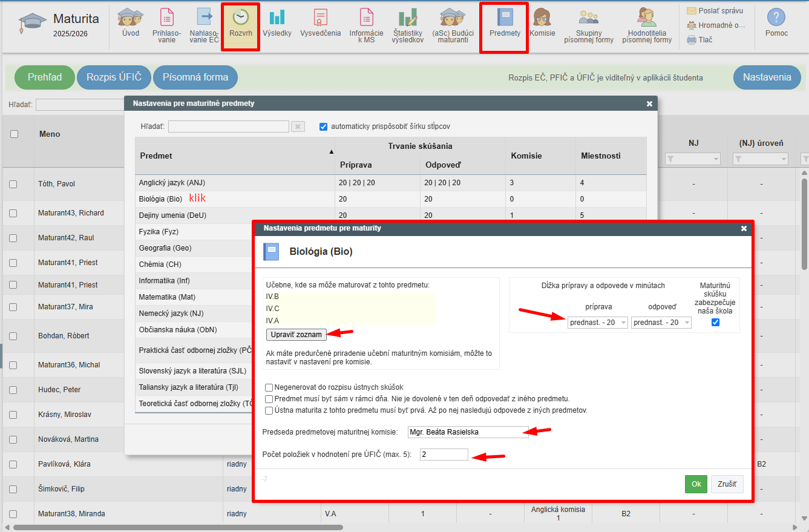Image resolution: width=809 pixels, height=532 pixels.
Task: Click the Upraviť zoznam button
Action: pos(296,334)
